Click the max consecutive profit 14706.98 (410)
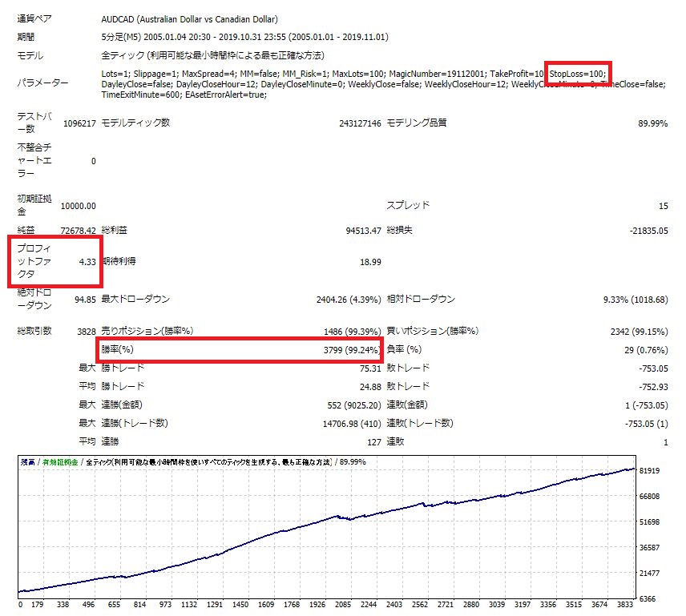This screenshot has width=686, height=616. 352,424
